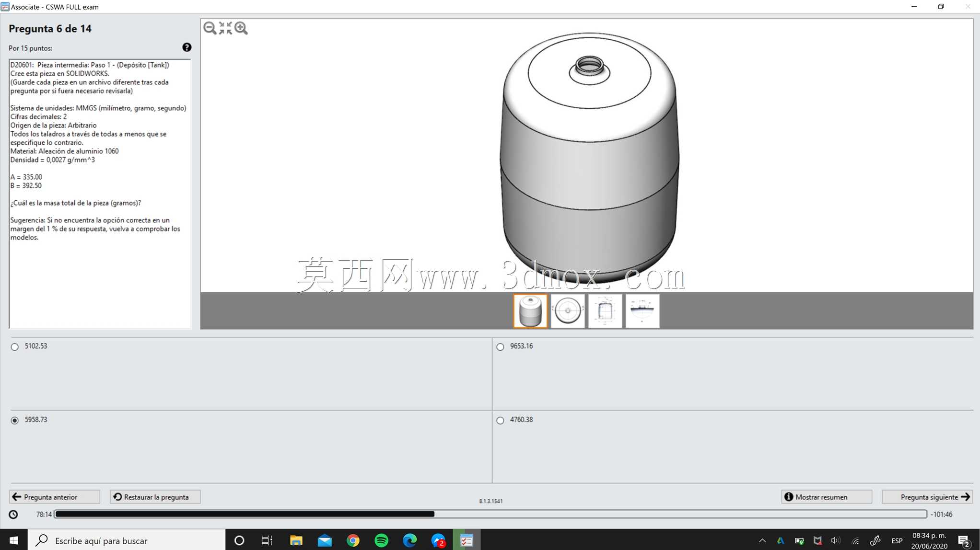Click Restaurar la pregunta button
Viewport: 980px width, 550px height.
click(x=155, y=497)
